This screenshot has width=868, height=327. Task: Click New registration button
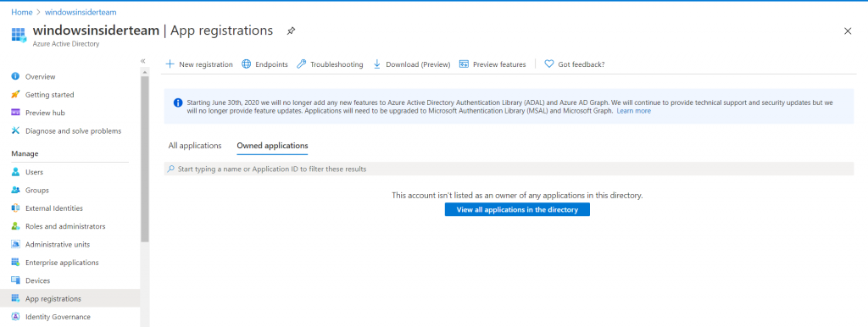tap(199, 64)
